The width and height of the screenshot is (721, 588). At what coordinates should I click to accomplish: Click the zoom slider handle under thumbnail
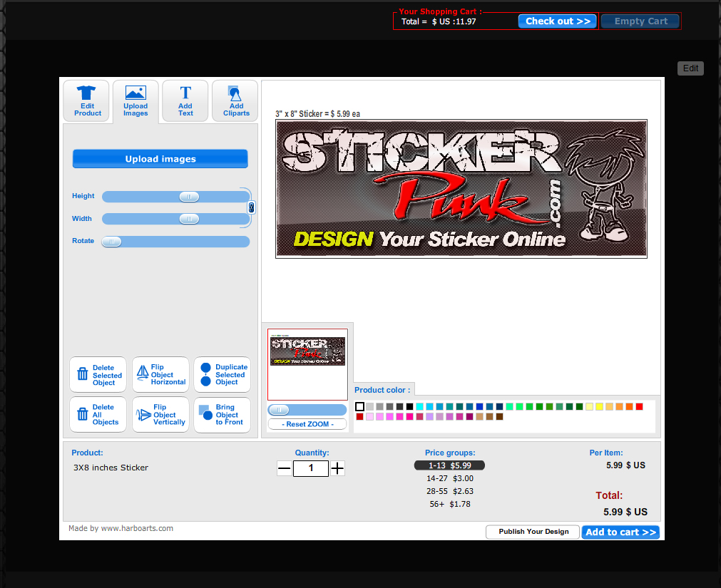tap(279, 410)
